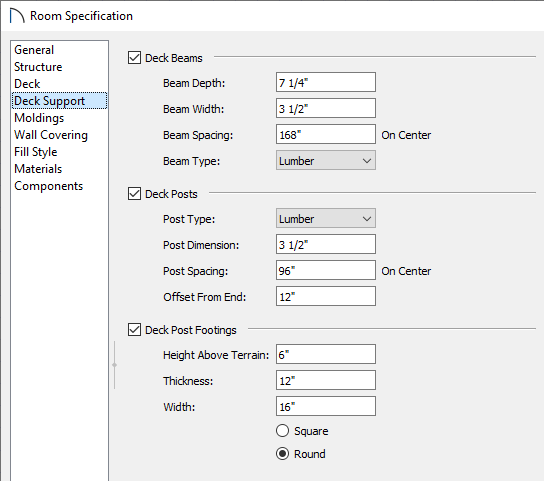The width and height of the screenshot is (544, 481).
Task: Click the Room Specification title icon
Action: point(17,16)
